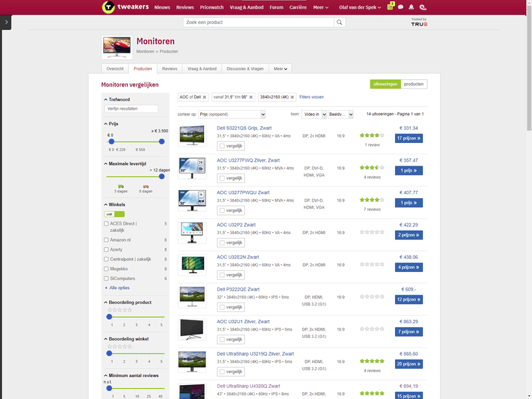This screenshot has height=399, width=532.
Task: Click the Filters wissen link
Action: click(311, 97)
